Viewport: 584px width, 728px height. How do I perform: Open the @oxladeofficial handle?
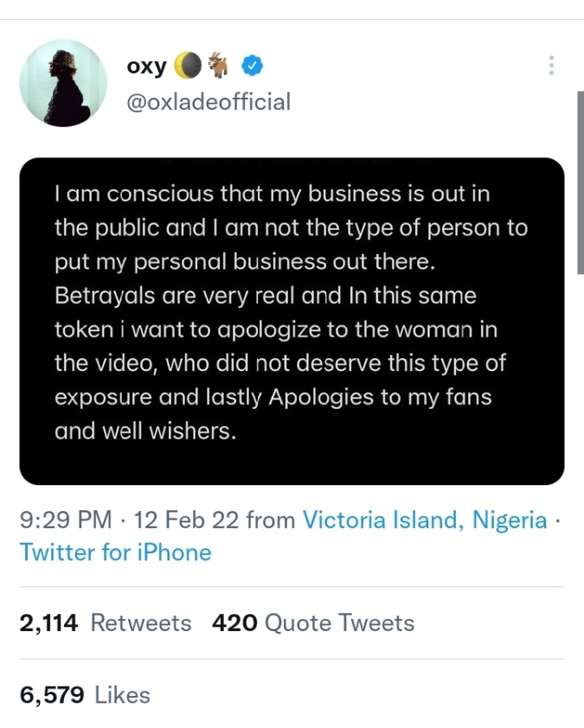tap(209, 102)
